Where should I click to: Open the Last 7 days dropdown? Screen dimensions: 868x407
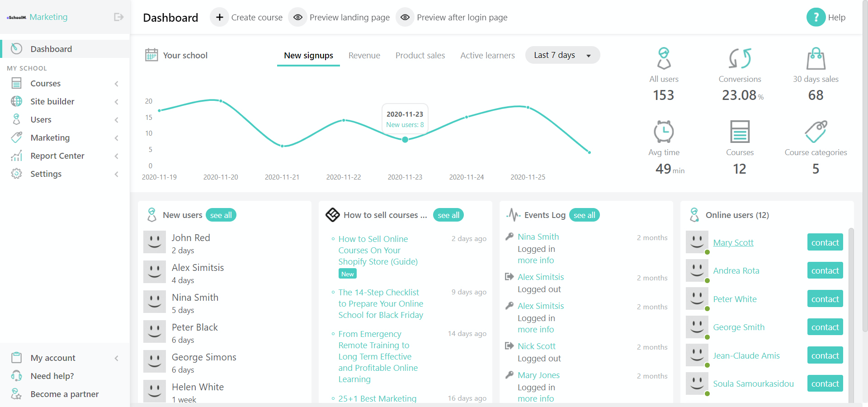pos(562,55)
